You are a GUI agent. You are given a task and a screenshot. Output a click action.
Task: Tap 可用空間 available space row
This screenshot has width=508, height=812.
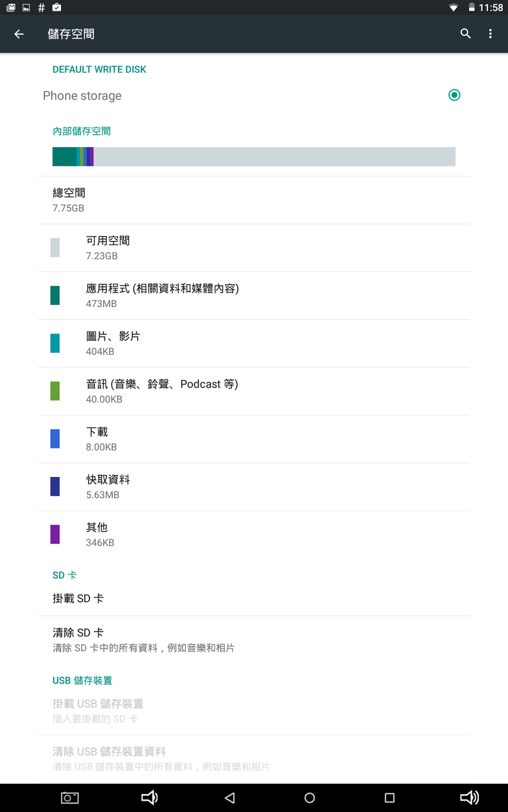[254, 248]
